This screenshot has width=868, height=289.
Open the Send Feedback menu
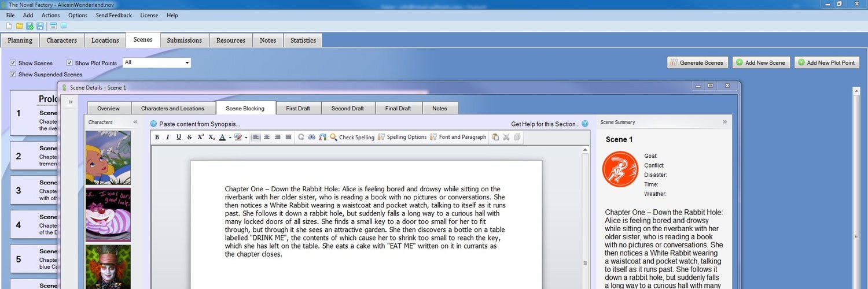pyautogui.click(x=113, y=15)
